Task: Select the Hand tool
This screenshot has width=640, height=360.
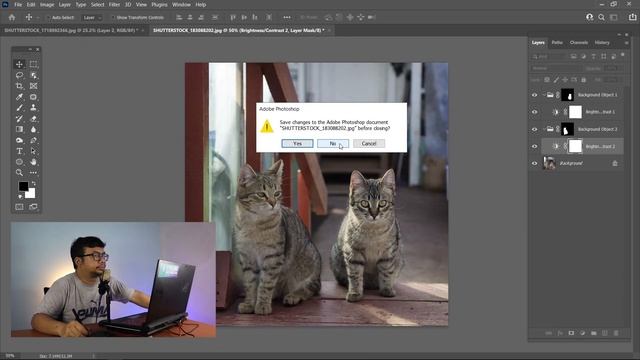Action: point(33,162)
